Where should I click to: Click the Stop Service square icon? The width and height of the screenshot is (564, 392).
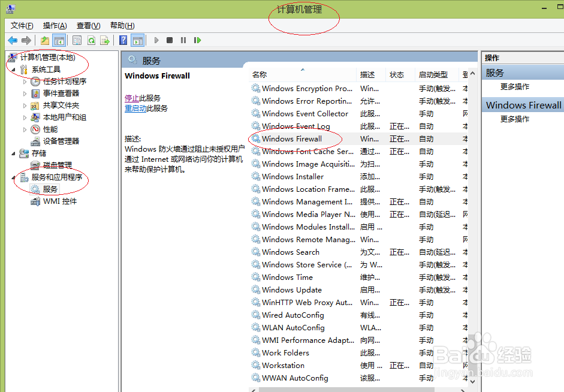(x=170, y=40)
